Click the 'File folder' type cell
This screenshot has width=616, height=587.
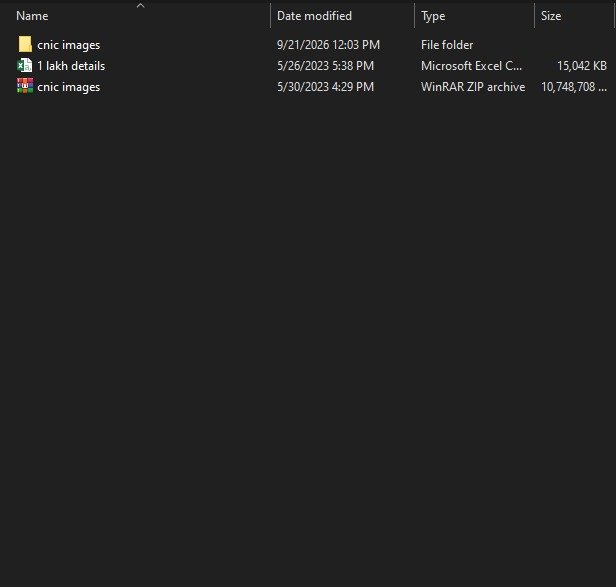coord(447,45)
